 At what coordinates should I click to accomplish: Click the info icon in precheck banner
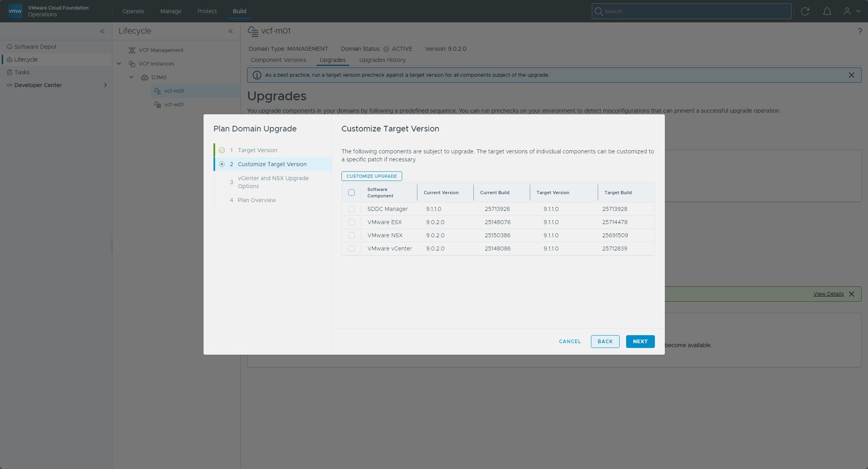257,75
